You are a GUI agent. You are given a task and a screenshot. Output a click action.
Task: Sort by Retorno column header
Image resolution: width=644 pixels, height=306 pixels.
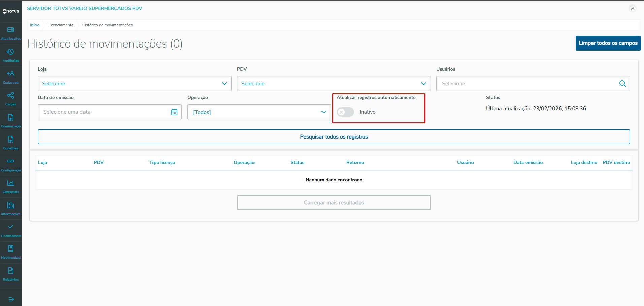pyautogui.click(x=355, y=162)
